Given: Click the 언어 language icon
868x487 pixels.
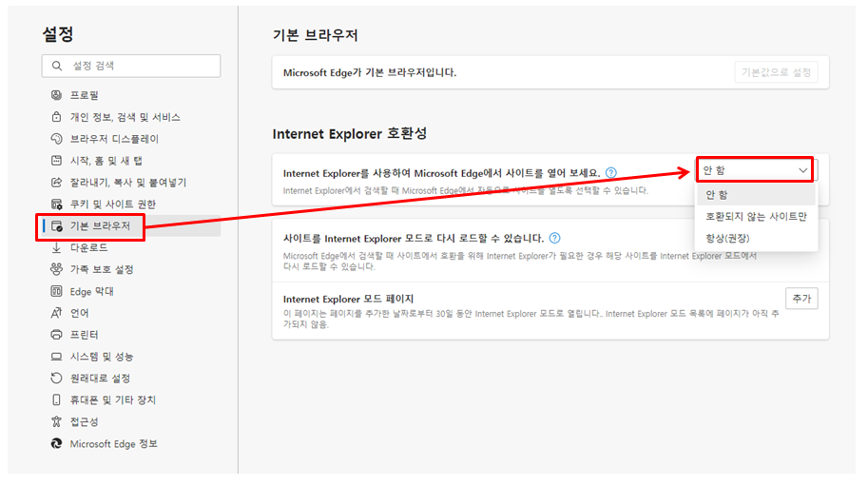Looking at the screenshot, I should [56, 313].
